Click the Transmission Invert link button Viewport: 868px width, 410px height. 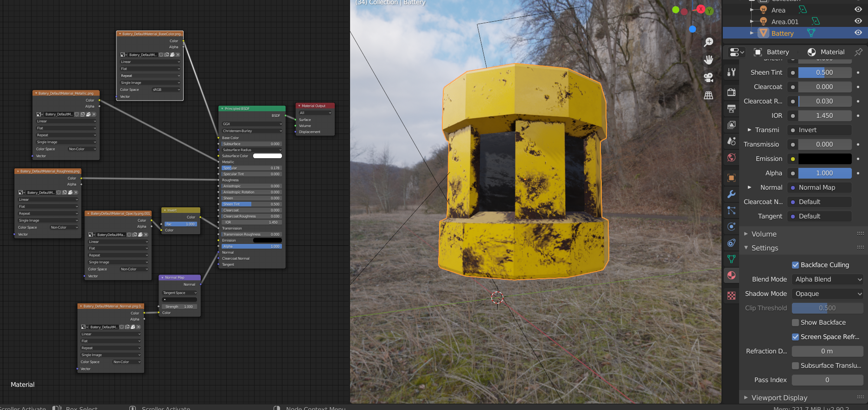pyautogui.click(x=819, y=130)
